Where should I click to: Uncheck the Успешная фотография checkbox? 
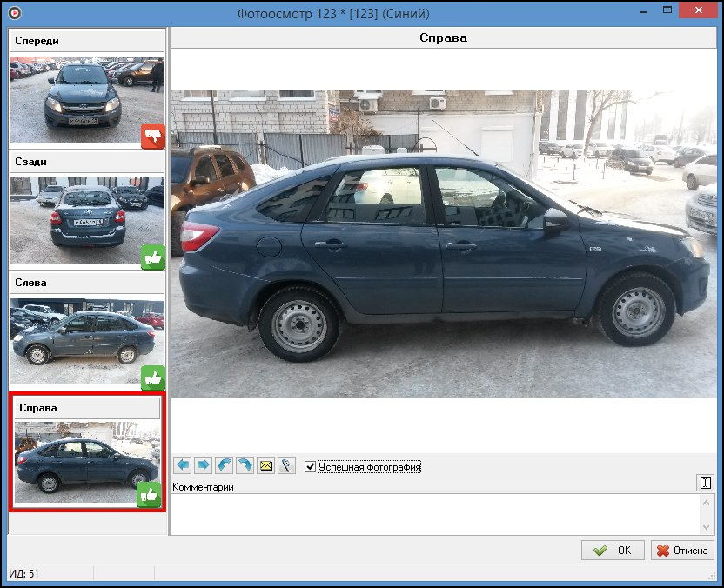[x=311, y=467]
